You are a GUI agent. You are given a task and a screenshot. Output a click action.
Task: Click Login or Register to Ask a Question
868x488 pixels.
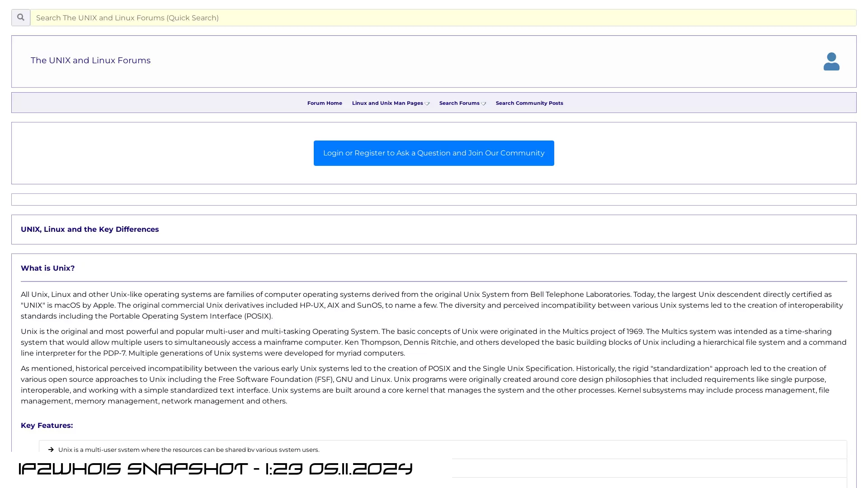tap(434, 153)
